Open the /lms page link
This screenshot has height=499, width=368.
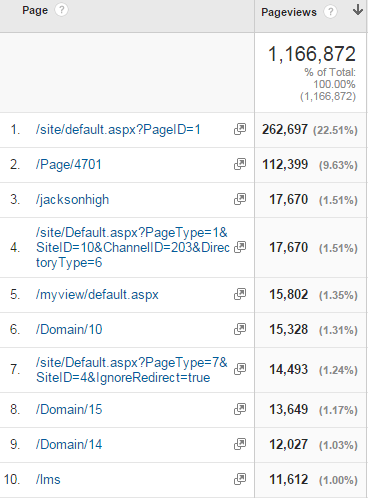tap(48, 479)
